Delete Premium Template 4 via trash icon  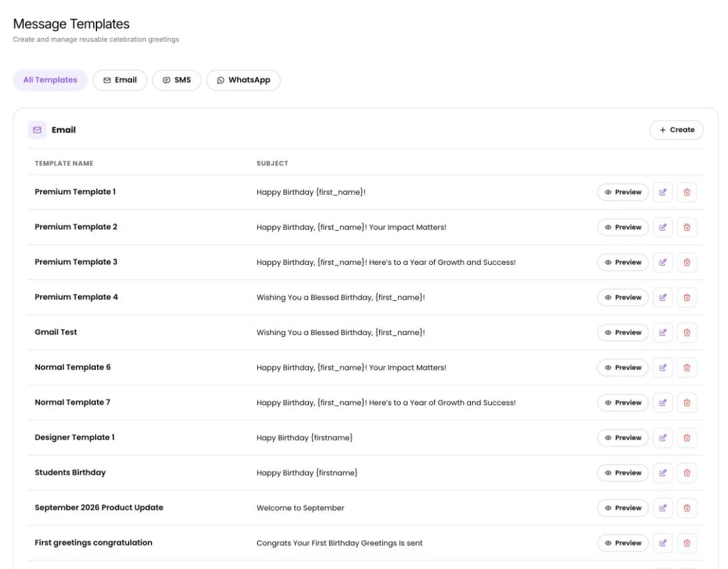(x=687, y=298)
